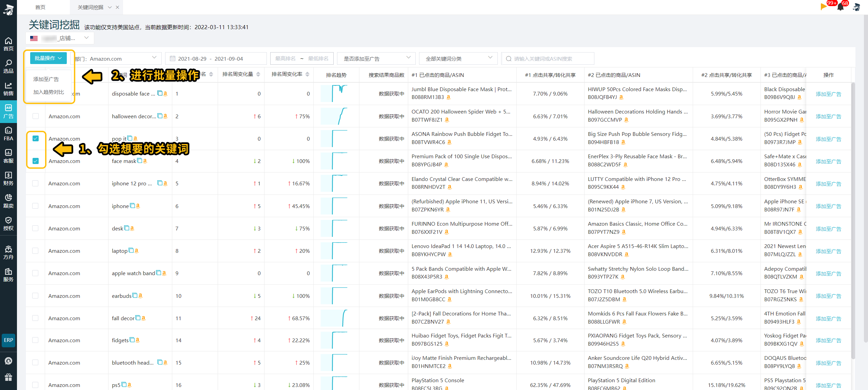
Task: Copy the 'iphone' keyword via copy icon
Action: click(133, 206)
